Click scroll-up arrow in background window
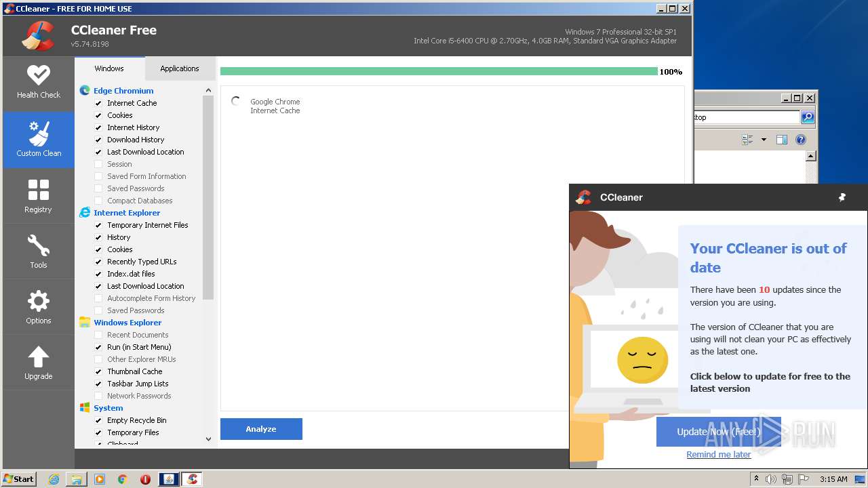 [x=810, y=156]
